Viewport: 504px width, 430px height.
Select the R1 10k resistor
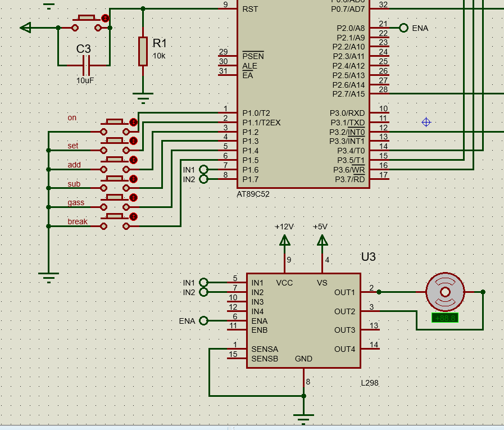pos(143,51)
